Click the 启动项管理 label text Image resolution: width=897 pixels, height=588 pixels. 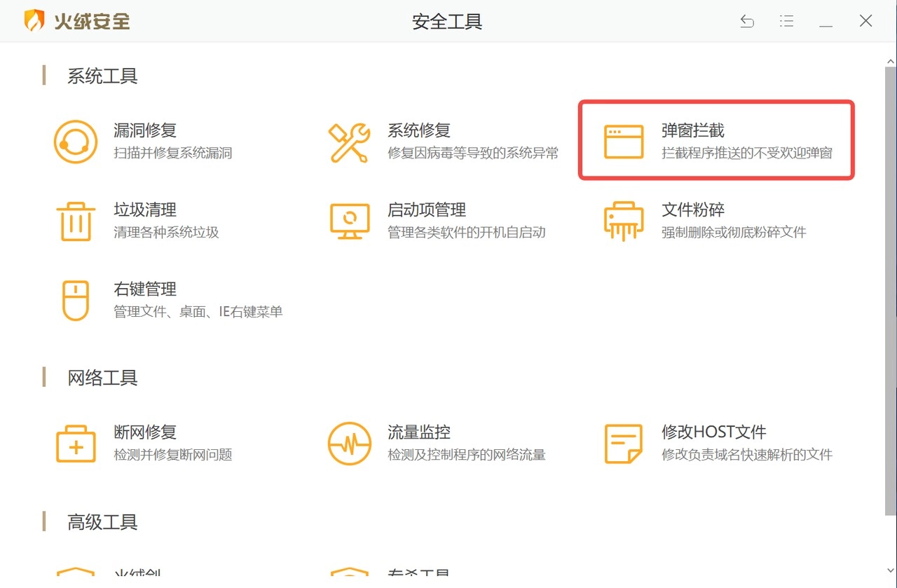[x=427, y=210]
